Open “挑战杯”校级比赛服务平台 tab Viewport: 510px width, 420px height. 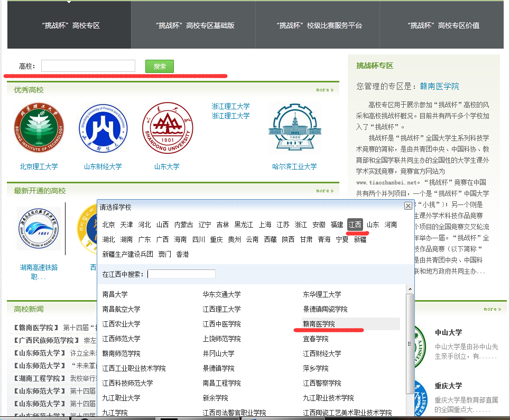pyautogui.click(x=318, y=25)
